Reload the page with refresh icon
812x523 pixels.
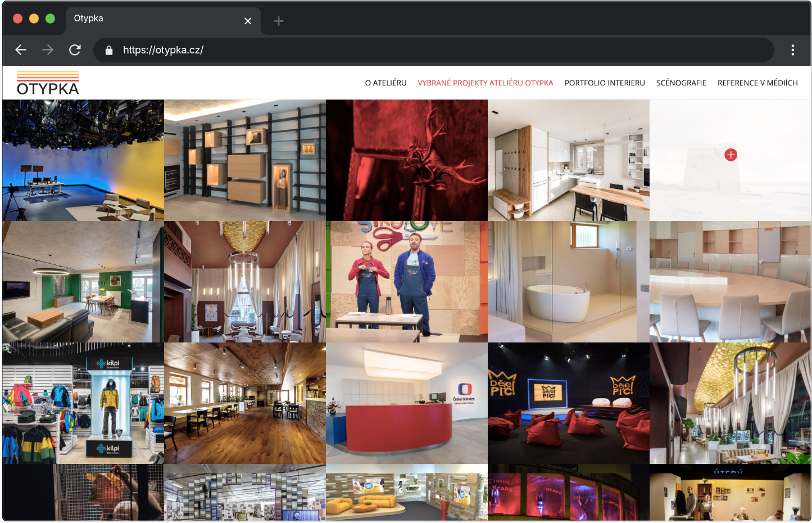coord(75,50)
